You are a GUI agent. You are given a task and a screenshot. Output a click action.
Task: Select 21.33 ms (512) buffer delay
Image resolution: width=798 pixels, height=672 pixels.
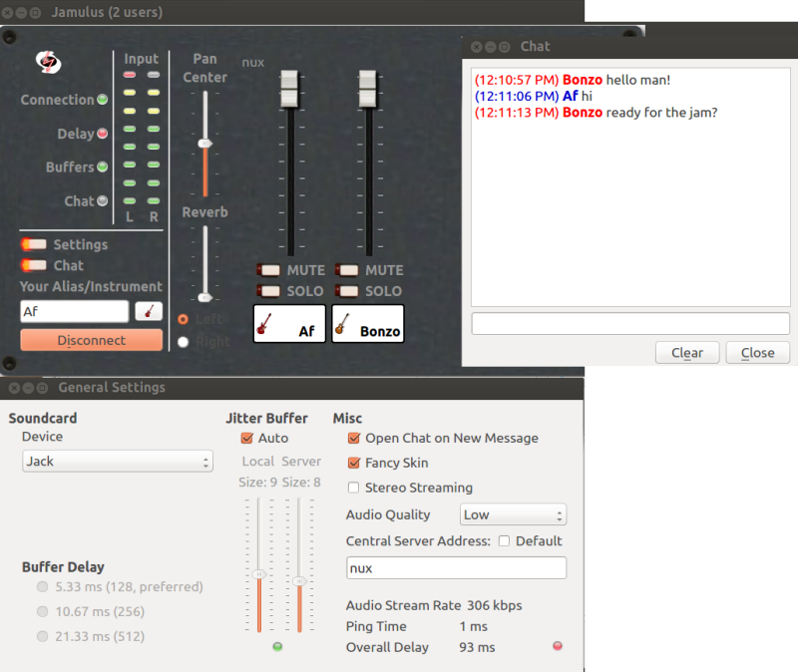pyautogui.click(x=43, y=636)
